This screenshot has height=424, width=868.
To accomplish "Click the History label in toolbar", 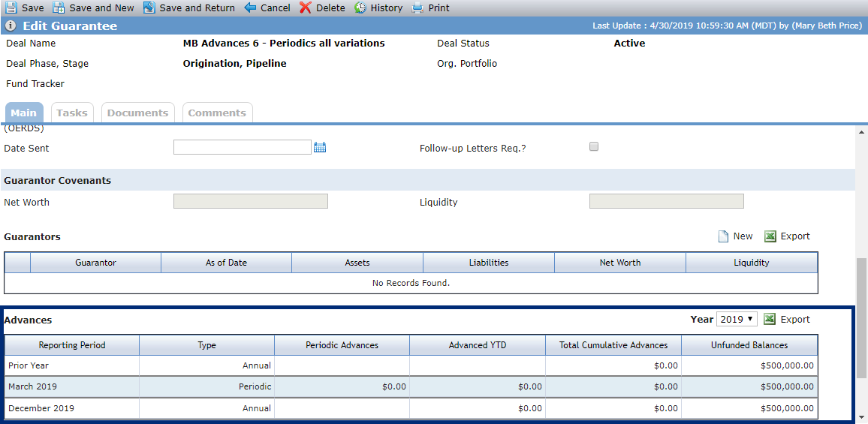I will pos(387,8).
